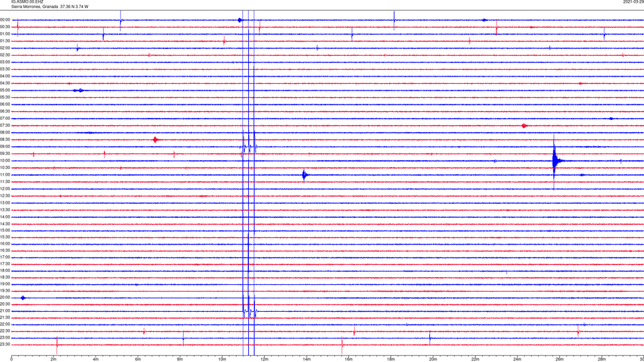The image size is (644, 362).
Task: Select the 09:00 trace time label
Action: tap(5, 147)
